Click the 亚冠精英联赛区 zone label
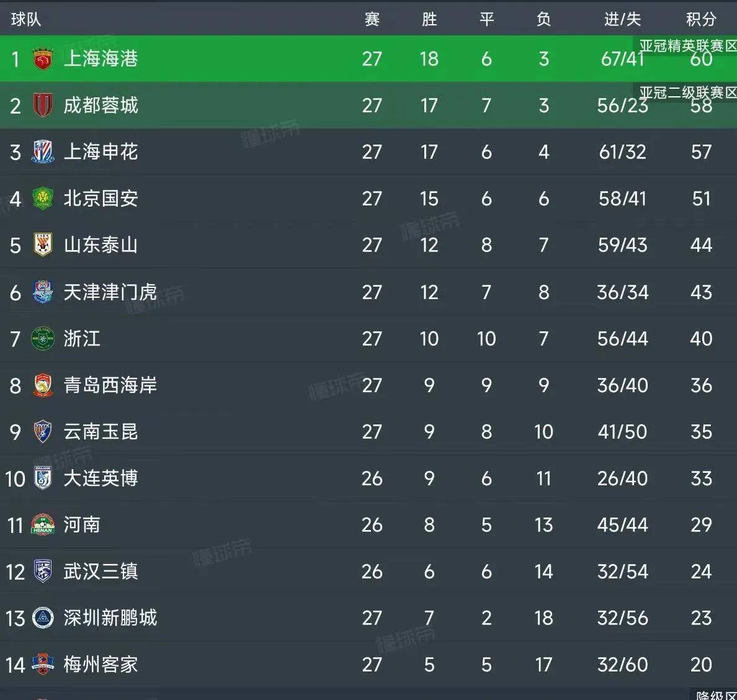This screenshot has height=700, width=737. point(687,46)
